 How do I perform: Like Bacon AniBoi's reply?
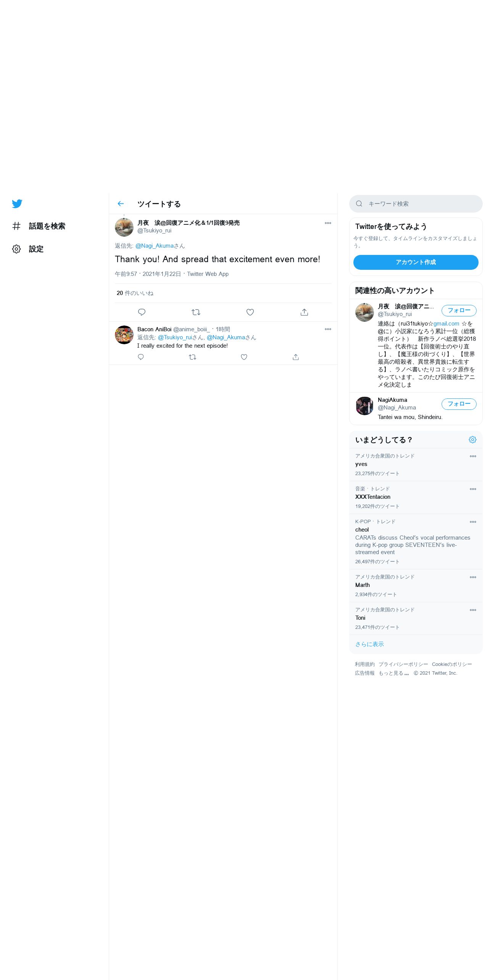(244, 357)
